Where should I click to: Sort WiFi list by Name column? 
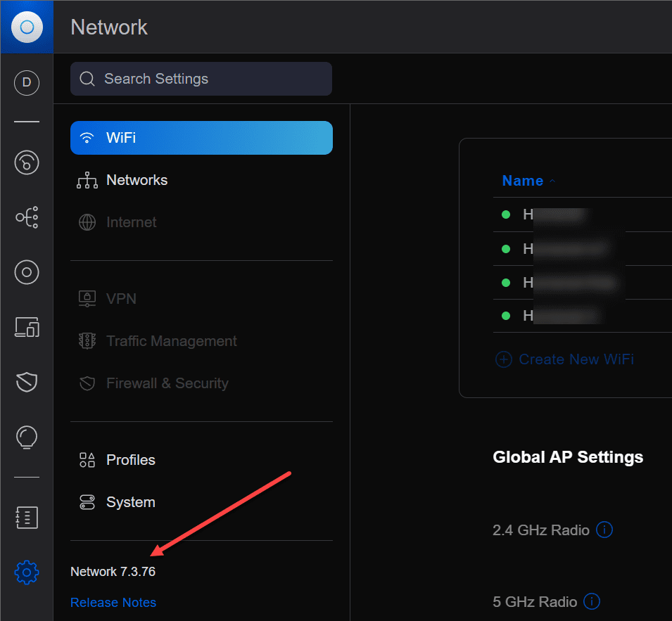(x=523, y=181)
